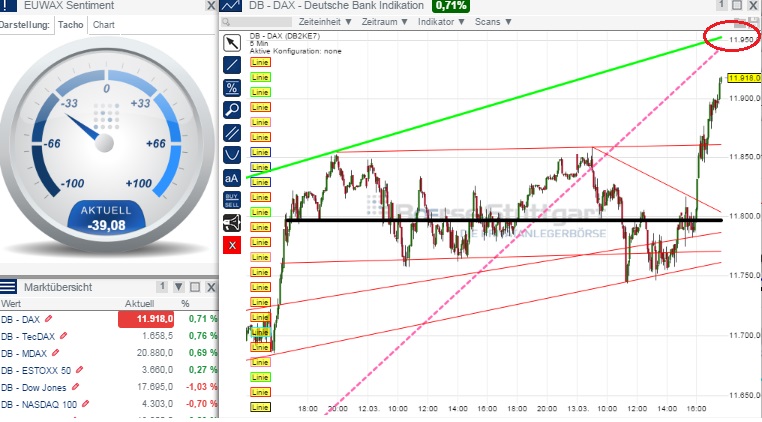Viewport: 762px width, 422px height.
Task: Open the DB - ESTOXX 50 row
Action: [x=109, y=370]
